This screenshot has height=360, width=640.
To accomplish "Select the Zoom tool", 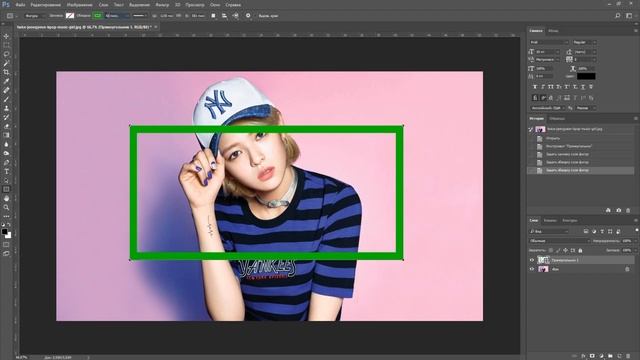I will (6, 207).
